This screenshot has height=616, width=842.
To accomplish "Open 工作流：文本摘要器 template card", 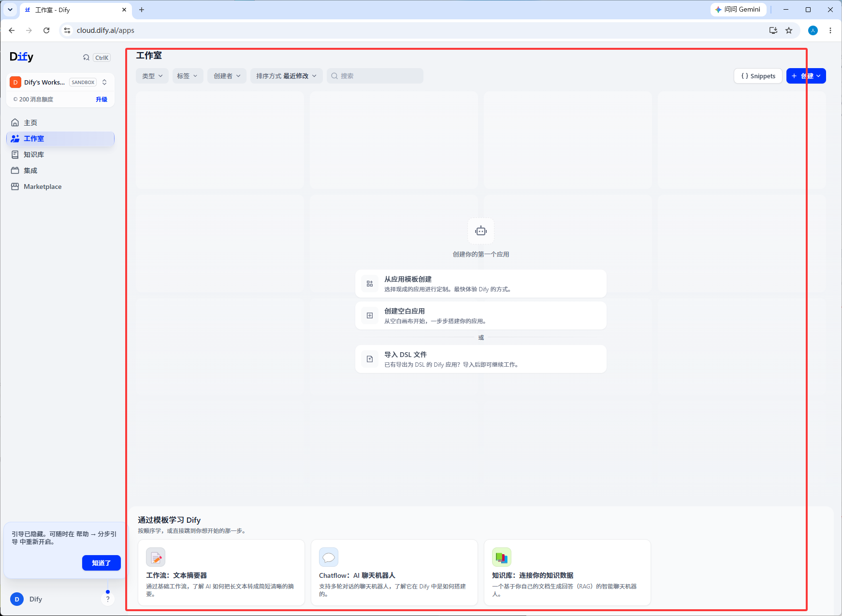I will click(221, 573).
